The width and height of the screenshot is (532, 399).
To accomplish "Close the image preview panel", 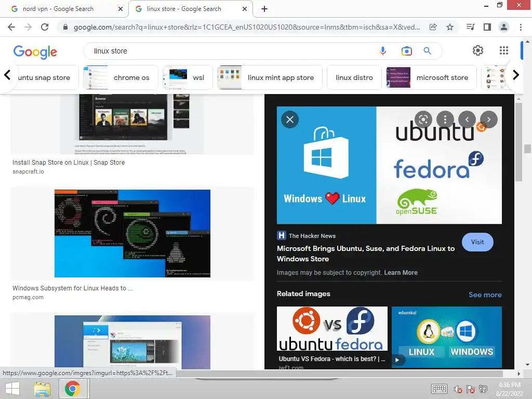I will (290, 119).
